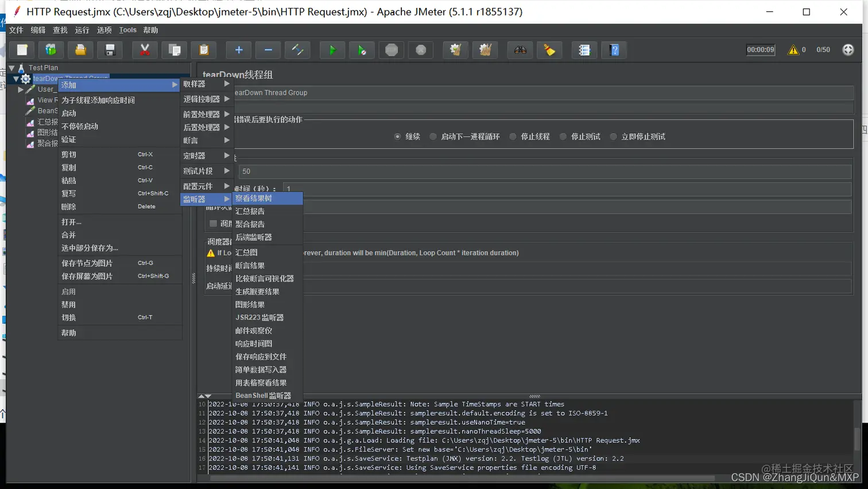Click the Toggle enable/disable icon

297,50
